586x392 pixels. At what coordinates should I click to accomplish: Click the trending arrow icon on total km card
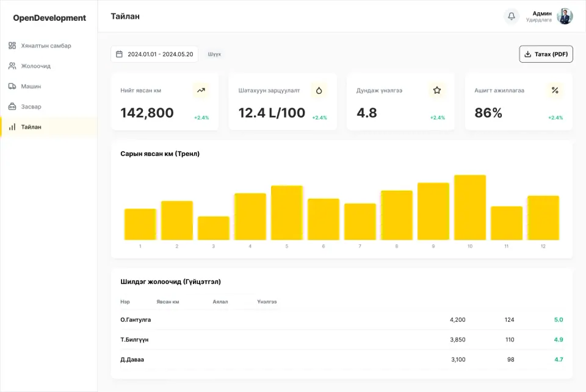[x=201, y=90]
